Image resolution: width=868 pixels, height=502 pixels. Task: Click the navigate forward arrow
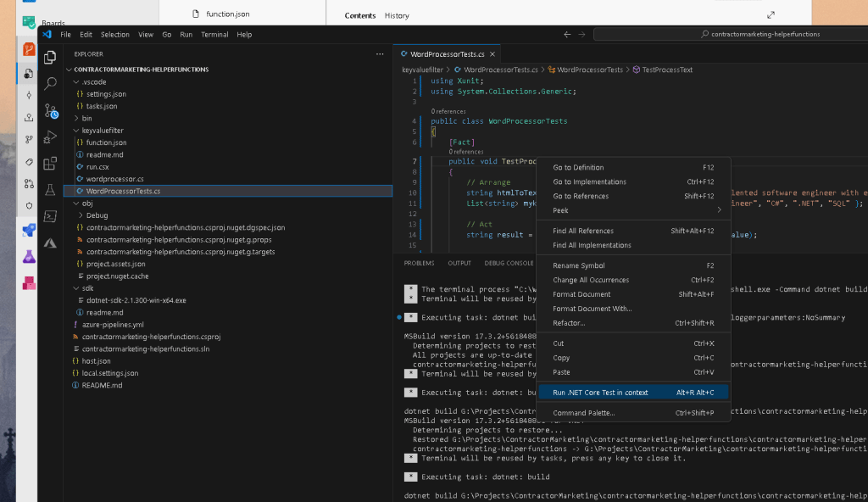tap(581, 35)
